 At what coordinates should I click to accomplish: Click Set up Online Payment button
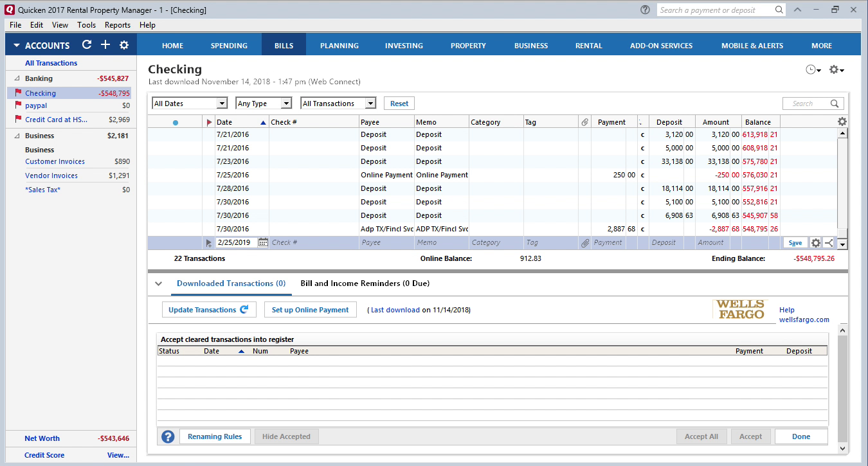[310, 310]
